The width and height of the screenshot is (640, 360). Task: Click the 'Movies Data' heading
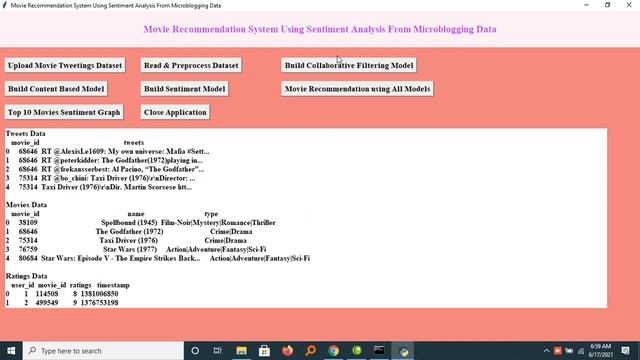[27, 204]
